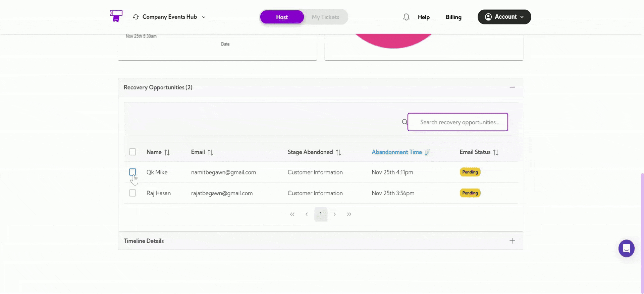Click Customer Information stage for Qk Mike

tap(315, 172)
